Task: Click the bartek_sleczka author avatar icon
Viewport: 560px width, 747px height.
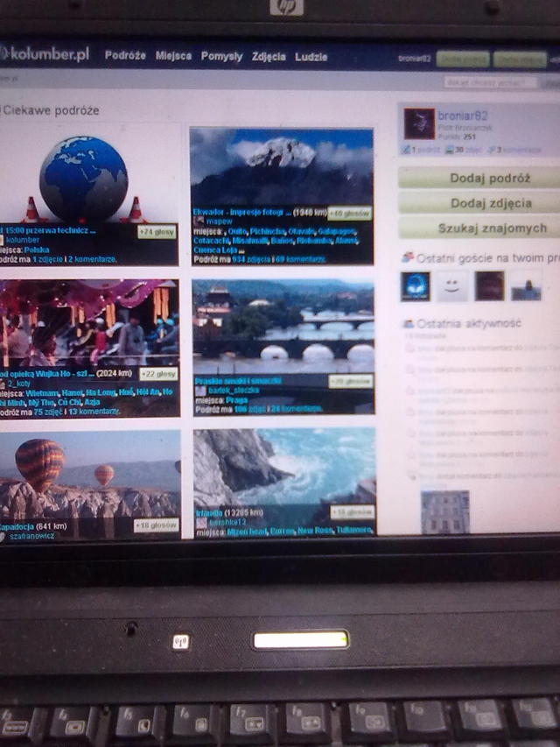Action: pyautogui.click(x=200, y=391)
